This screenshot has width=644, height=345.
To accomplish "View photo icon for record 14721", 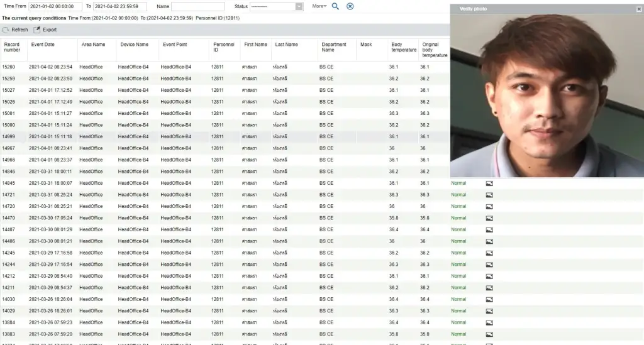I will 489,195.
